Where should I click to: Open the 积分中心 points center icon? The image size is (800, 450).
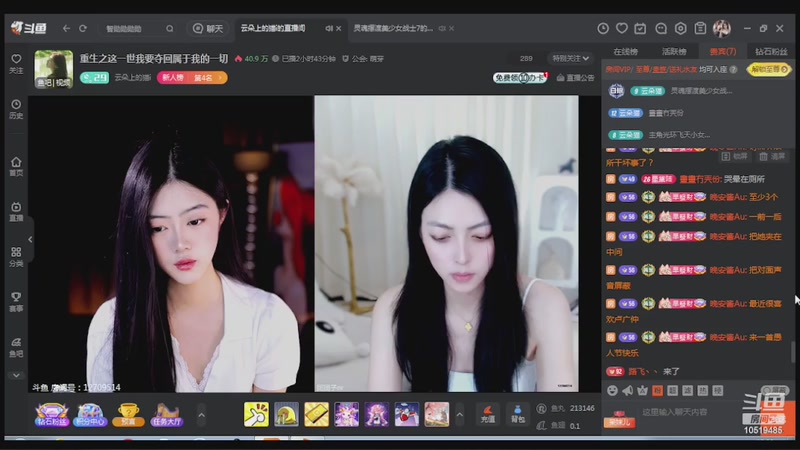pos(90,414)
